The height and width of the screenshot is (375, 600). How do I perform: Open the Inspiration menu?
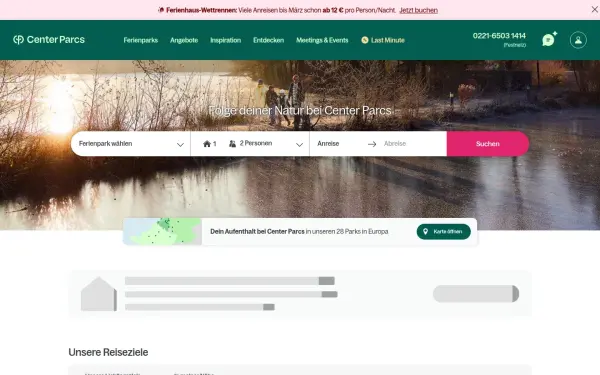click(x=225, y=40)
